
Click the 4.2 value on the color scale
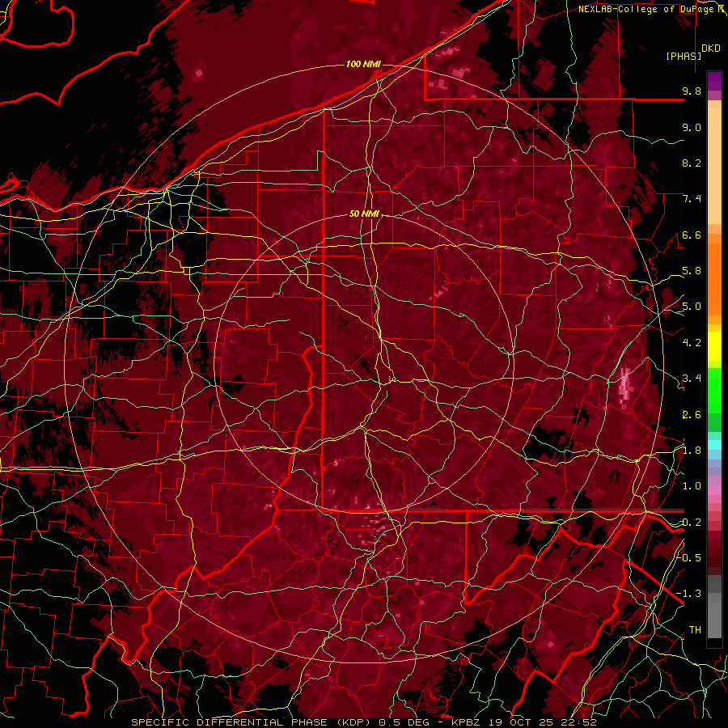692,343
